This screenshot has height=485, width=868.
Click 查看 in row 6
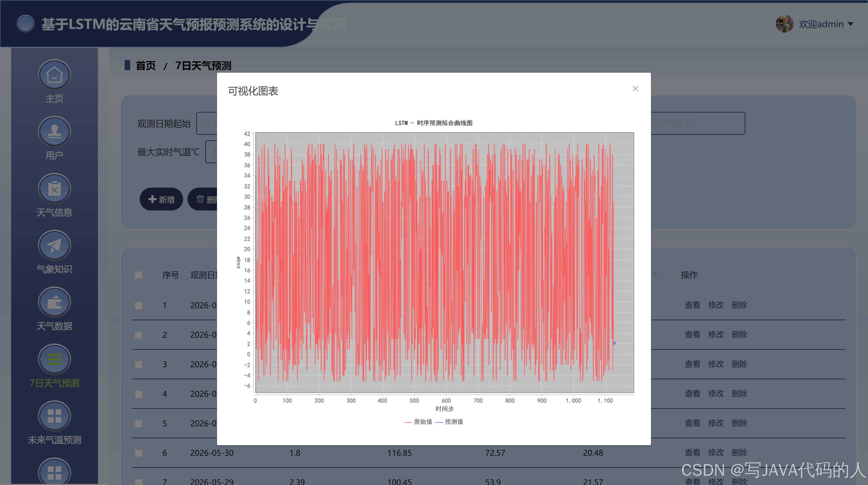pyautogui.click(x=692, y=453)
